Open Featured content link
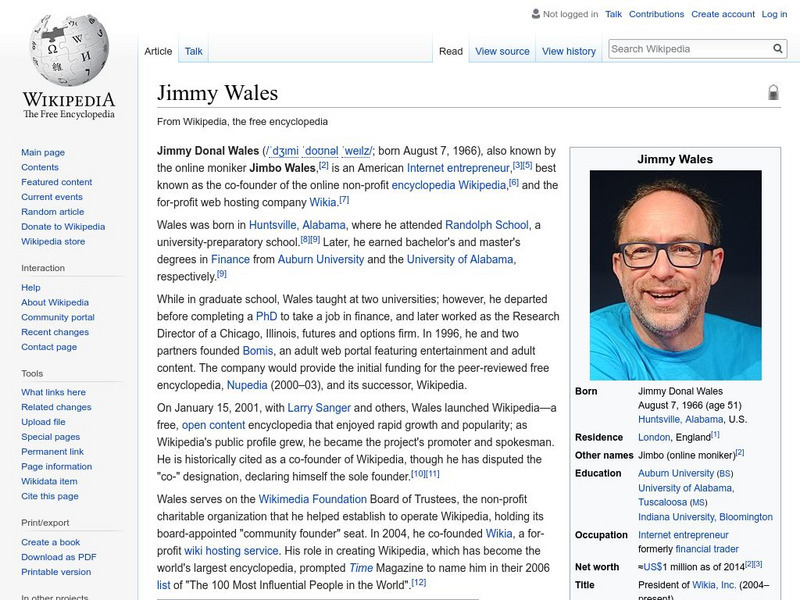The height and width of the screenshot is (600, 800). [x=57, y=182]
